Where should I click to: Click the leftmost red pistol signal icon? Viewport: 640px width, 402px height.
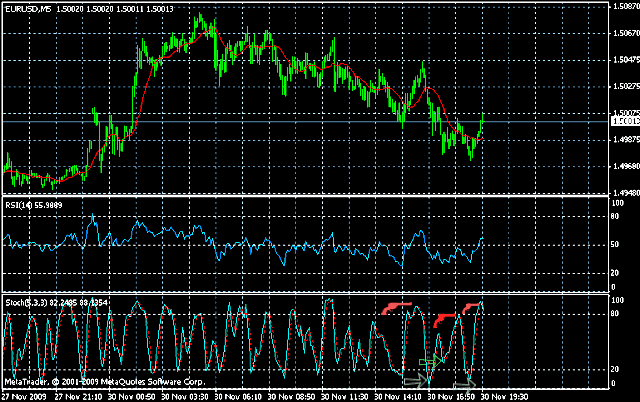click(397, 306)
